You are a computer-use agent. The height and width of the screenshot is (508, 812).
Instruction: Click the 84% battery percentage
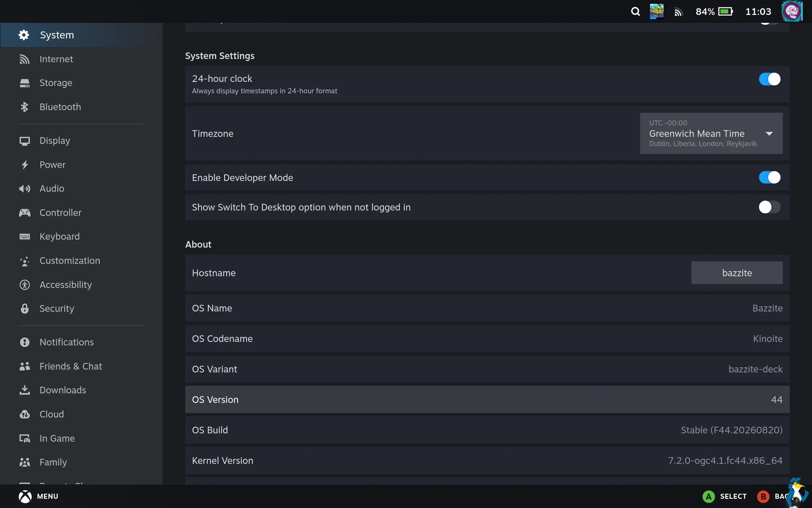(x=705, y=12)
